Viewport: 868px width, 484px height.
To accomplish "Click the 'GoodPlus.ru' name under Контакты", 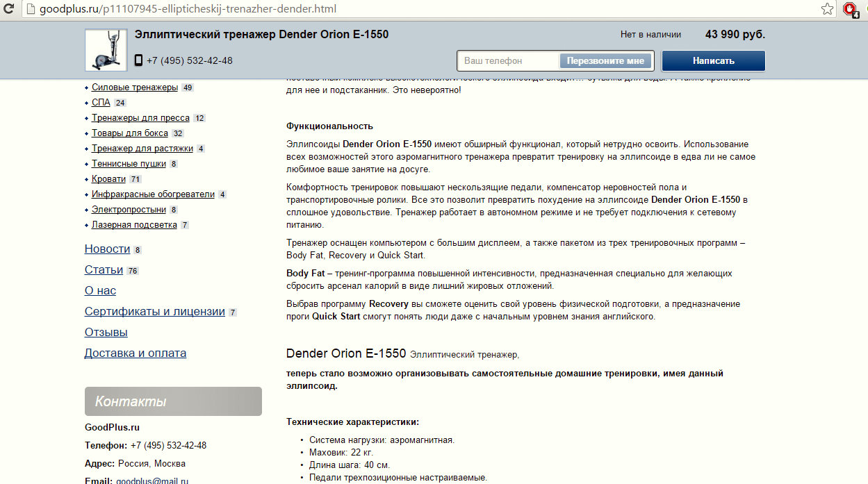I will coord(112,428).
